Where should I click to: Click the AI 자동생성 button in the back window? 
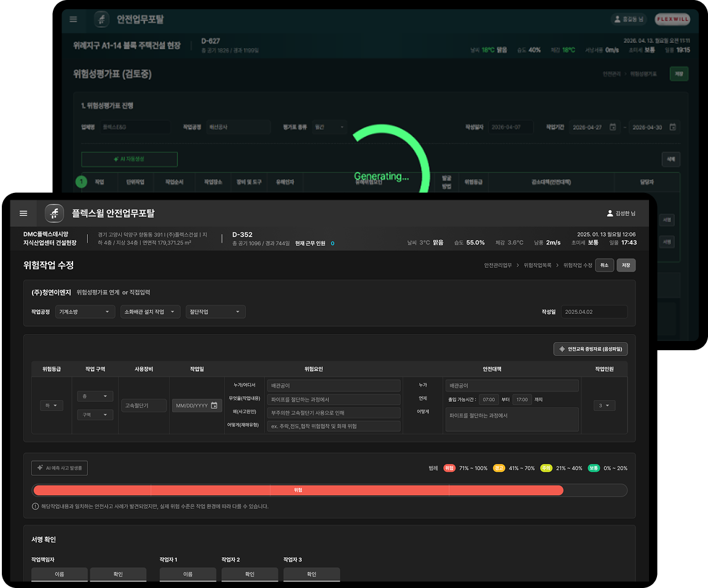coord(129,159)
